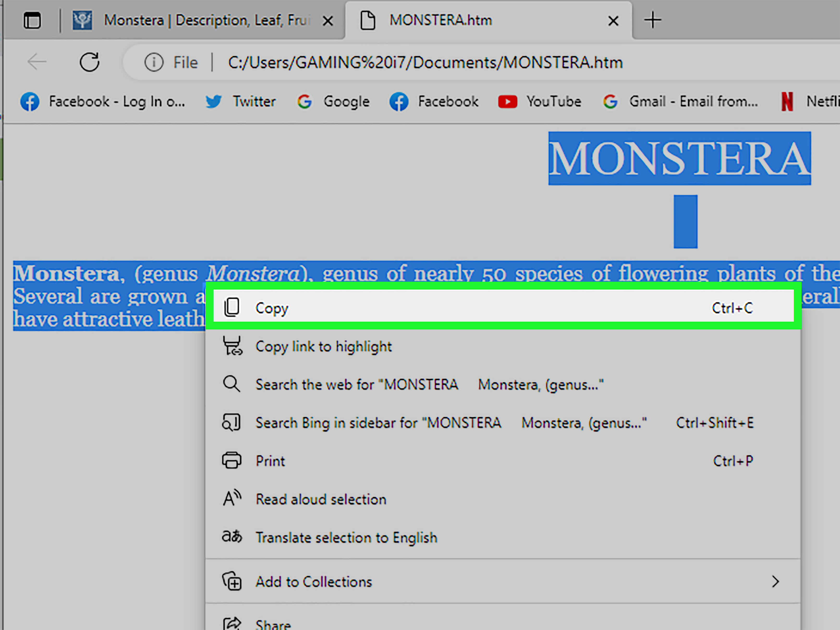Open the Gmail bookmark
840x630 pixels.
pos(680,101)
